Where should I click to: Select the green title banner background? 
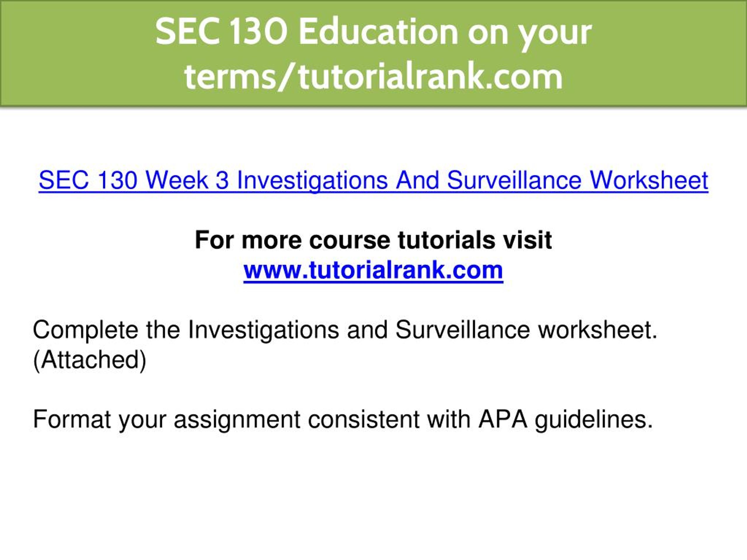373,53
